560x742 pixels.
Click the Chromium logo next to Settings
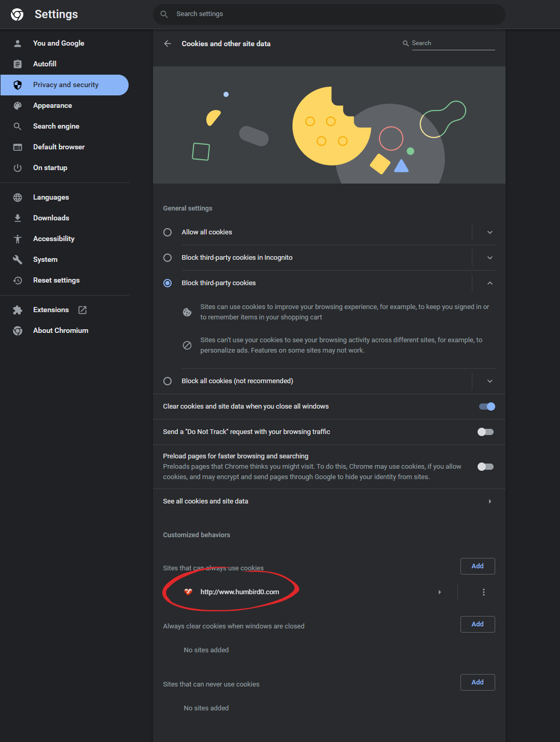17,15
